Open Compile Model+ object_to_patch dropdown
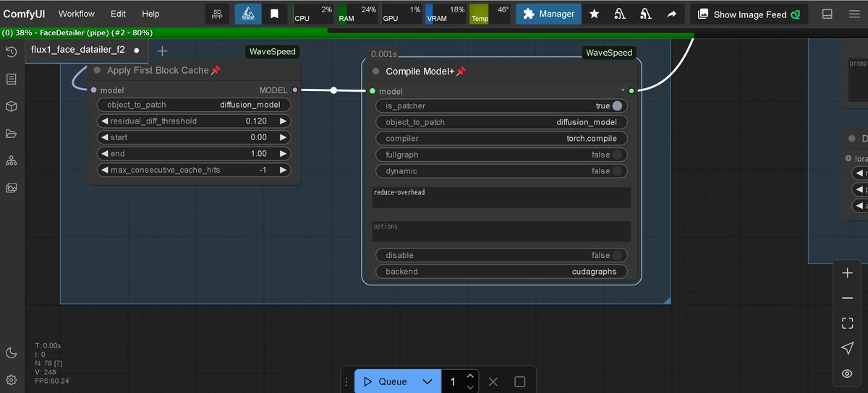The height and width of the screenshot is (393, 868). pyautogui.click(x=501, y=122)
